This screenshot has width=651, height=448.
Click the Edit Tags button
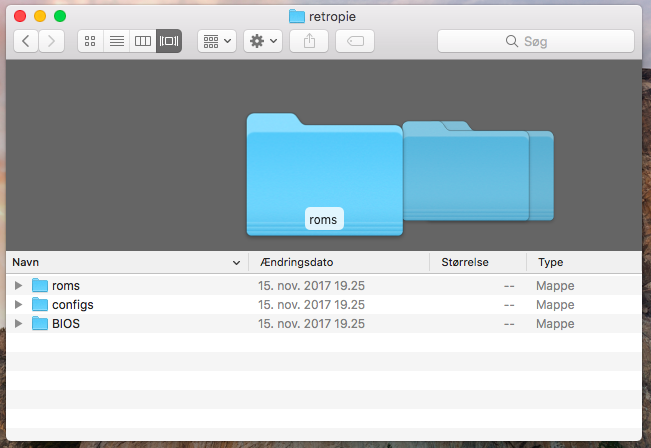pos(355,41)
